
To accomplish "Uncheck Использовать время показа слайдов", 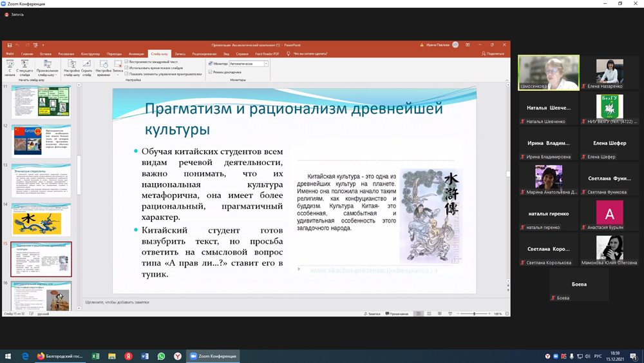I will (x=127, y=68).
